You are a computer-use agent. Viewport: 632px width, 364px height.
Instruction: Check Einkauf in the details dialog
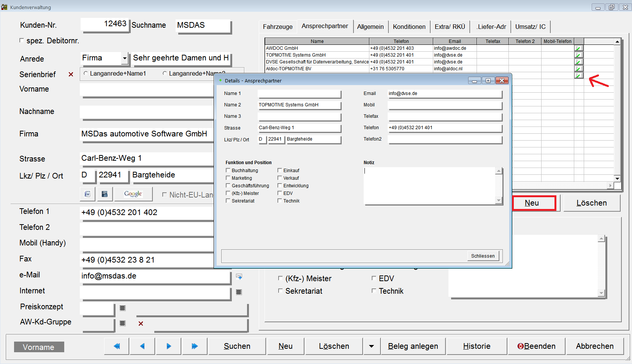(280, 170)
